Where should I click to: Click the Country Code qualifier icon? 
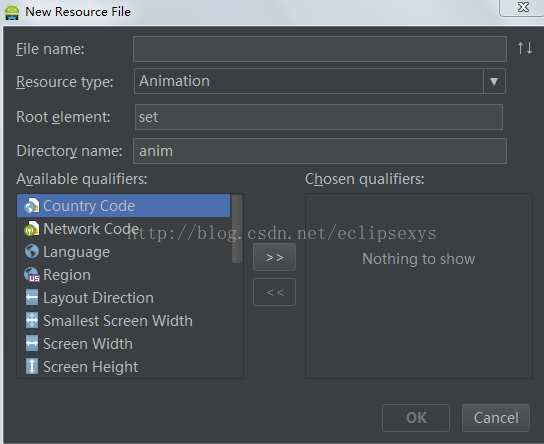click(32, 206)
